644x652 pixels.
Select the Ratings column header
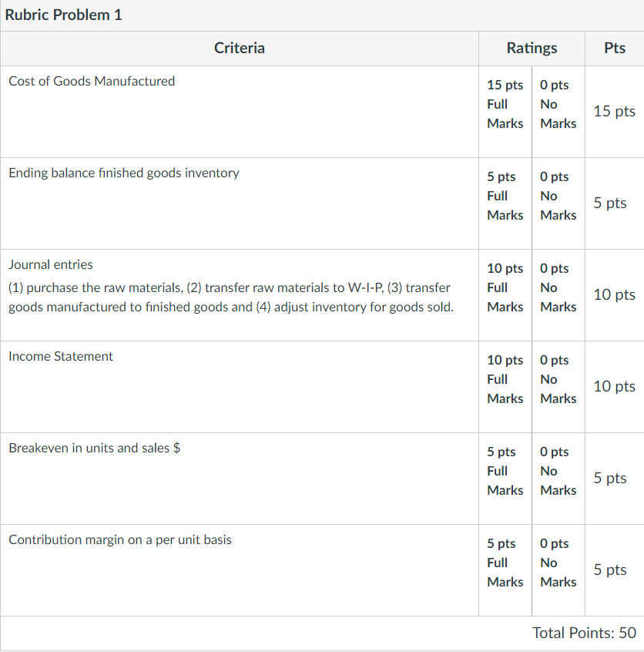pos(532,48)
